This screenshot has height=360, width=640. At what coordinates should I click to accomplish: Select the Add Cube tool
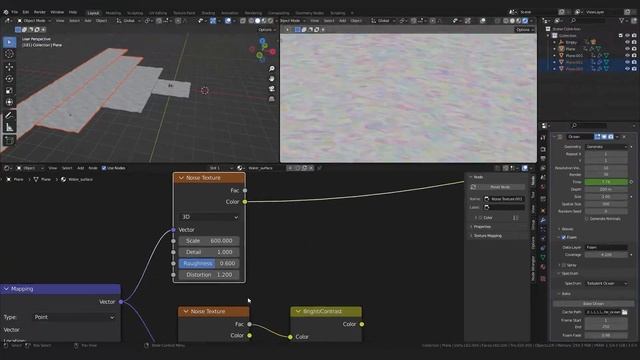coord(9,140)
